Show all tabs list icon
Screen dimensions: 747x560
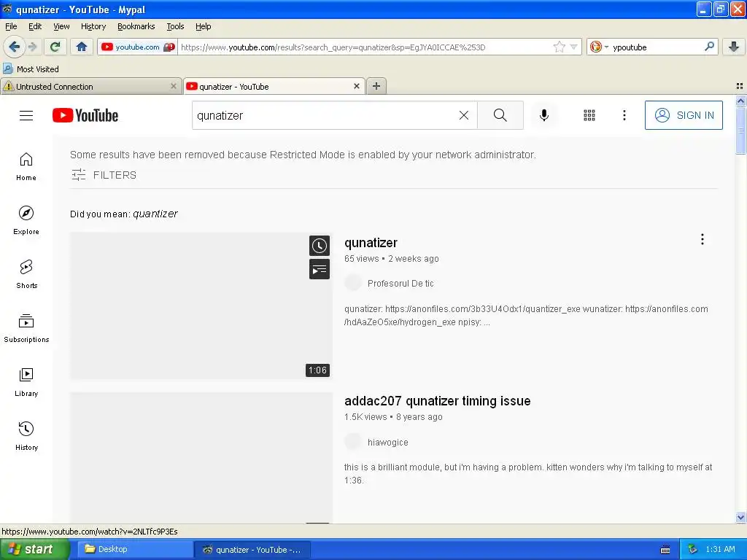(740, 86)
